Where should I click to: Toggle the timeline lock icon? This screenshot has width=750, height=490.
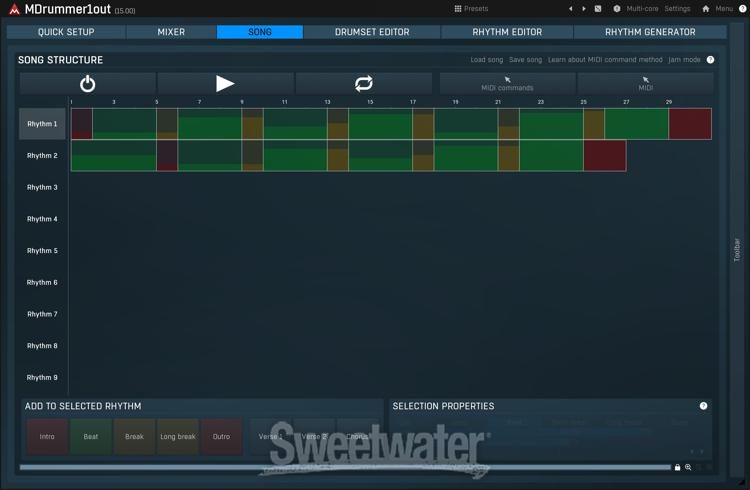677,467
